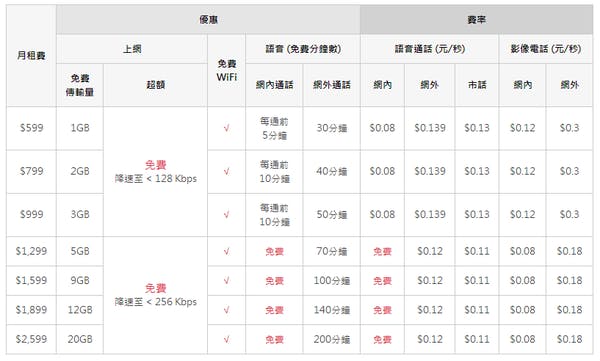Click the WiFi checkmark in $1,899 row
The width and height of the screenshot is (600, 361).
click(227, 310)
